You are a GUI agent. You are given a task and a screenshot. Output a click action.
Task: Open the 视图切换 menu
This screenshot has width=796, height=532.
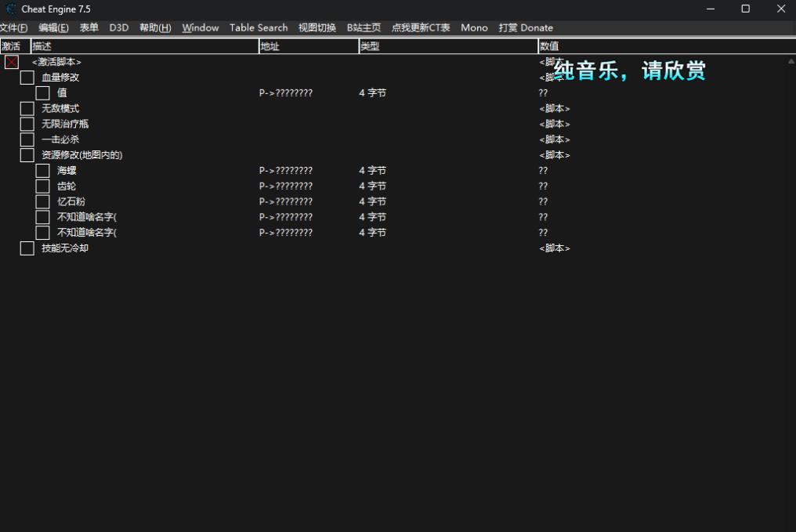click(317, 28)
